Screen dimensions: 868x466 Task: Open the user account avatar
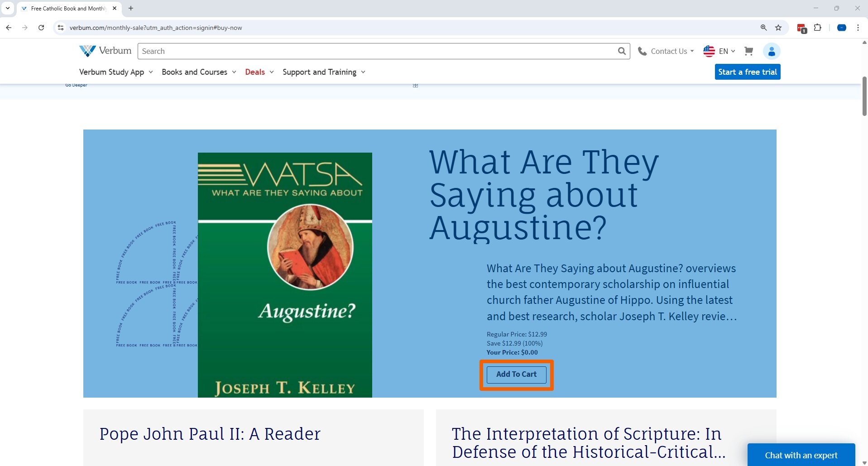point(772,51)
